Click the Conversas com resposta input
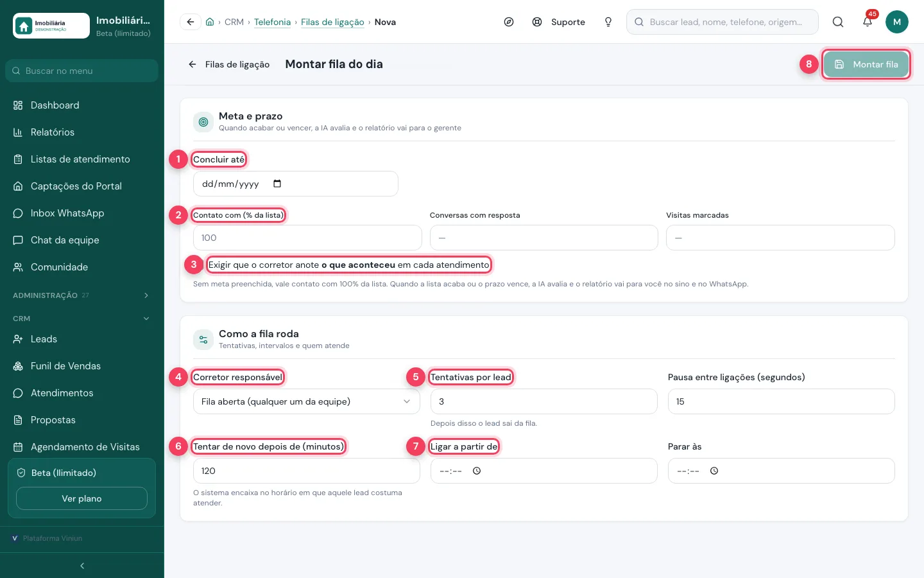The image size is (924, 578). coord(544,238)
